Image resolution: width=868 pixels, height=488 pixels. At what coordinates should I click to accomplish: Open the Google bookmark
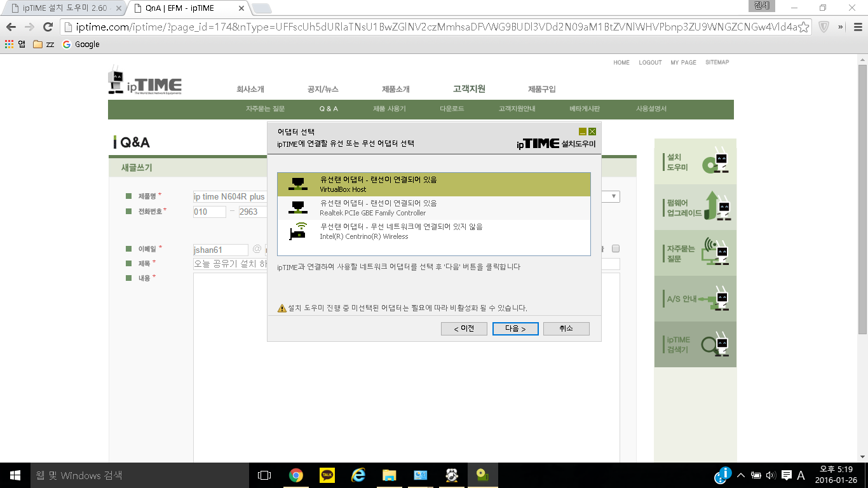coord(81,44)
